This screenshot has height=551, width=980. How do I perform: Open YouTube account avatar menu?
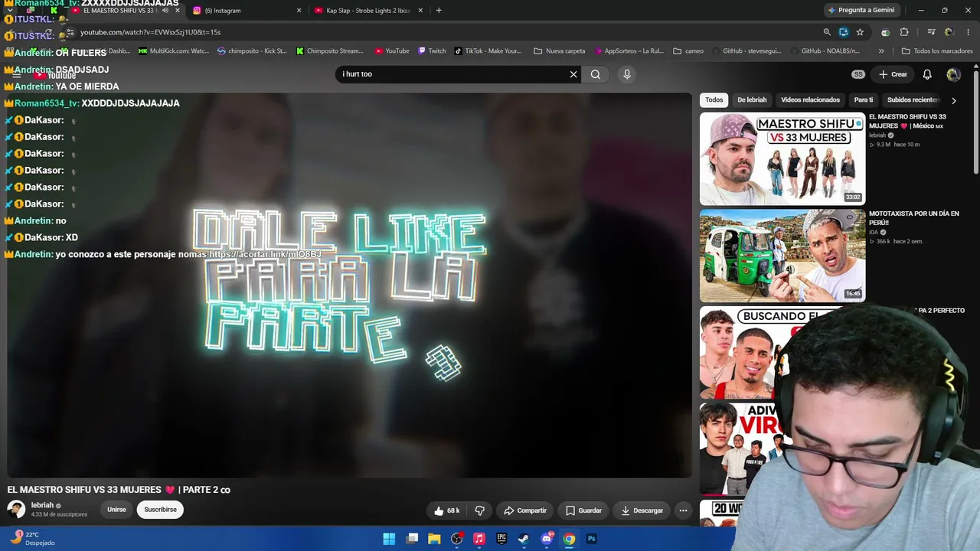[x=953, y=74]
